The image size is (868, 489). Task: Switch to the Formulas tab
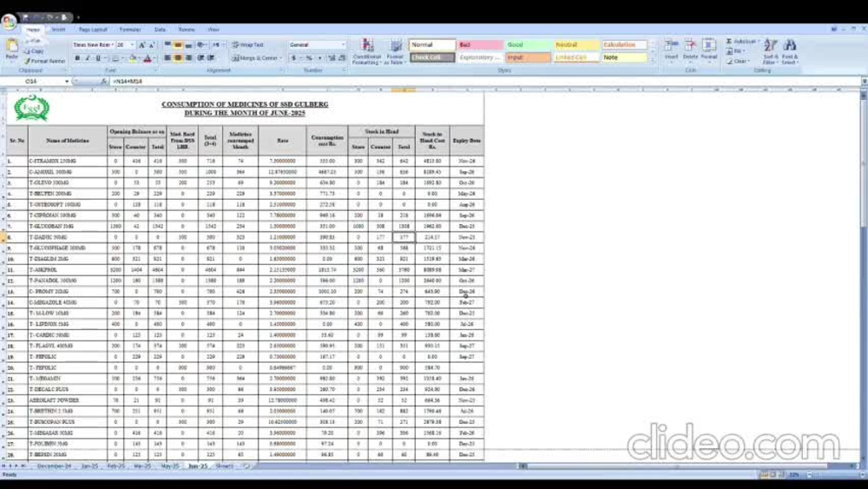click(x=130, y=30)
